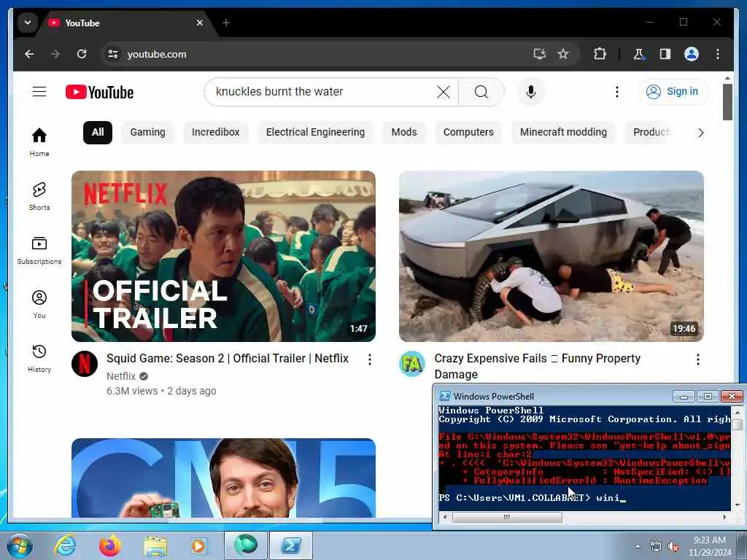The image size is (747, 560).
Task: Open the Chrome profile avatar
Action: coord(692,54)
